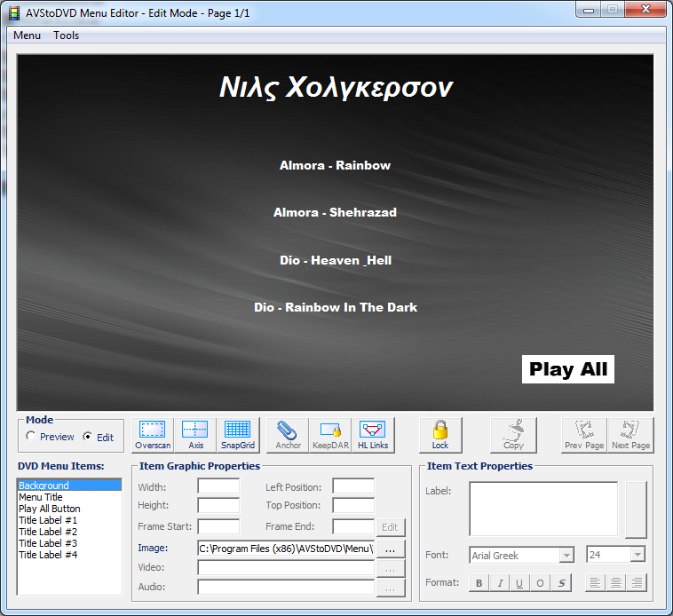Screen dimensions: 673x616
Task: Click the Image path field
Action: [x=286, y=549]
